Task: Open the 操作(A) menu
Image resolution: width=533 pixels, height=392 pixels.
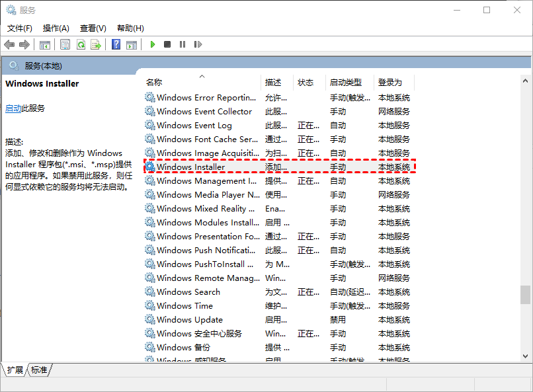Action: tap(56, 28)
